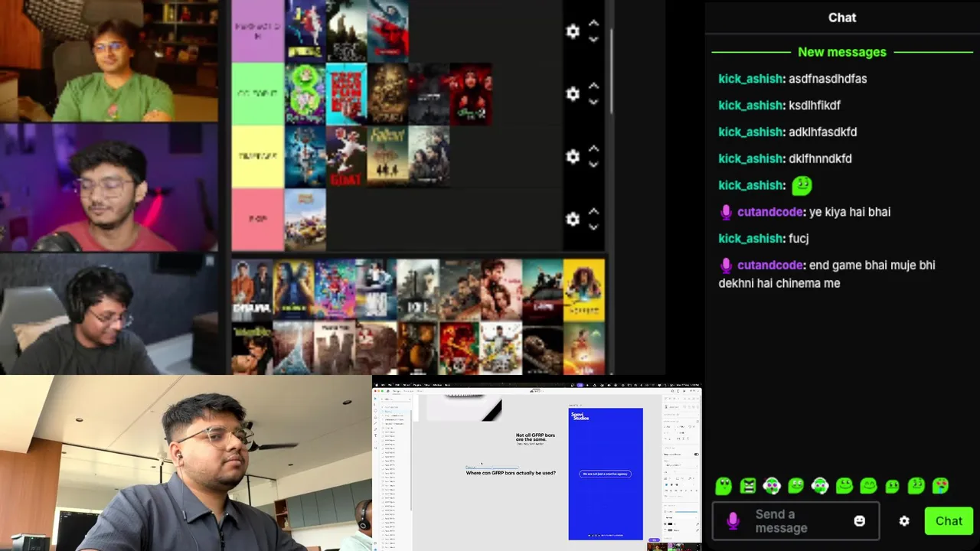
Task: Click username cutandcode on 'ye kiya hai bhai'
Action: coord(770,212)
